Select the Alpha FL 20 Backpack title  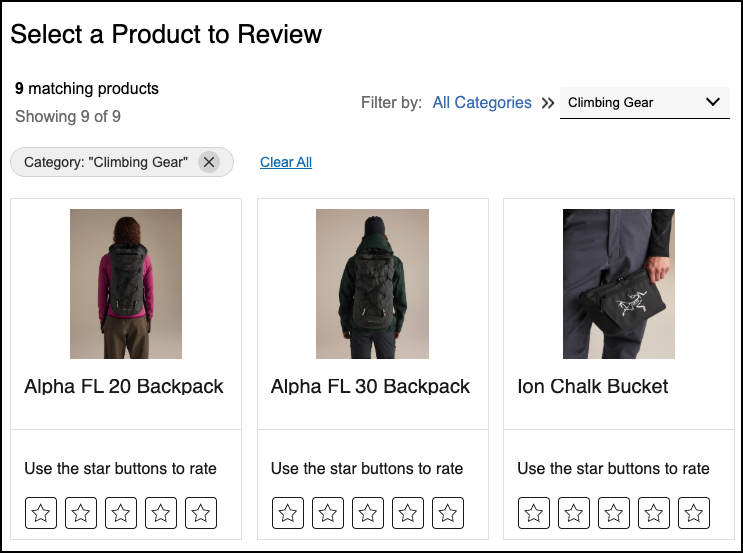pyautogui.click(x=124, y=387)
